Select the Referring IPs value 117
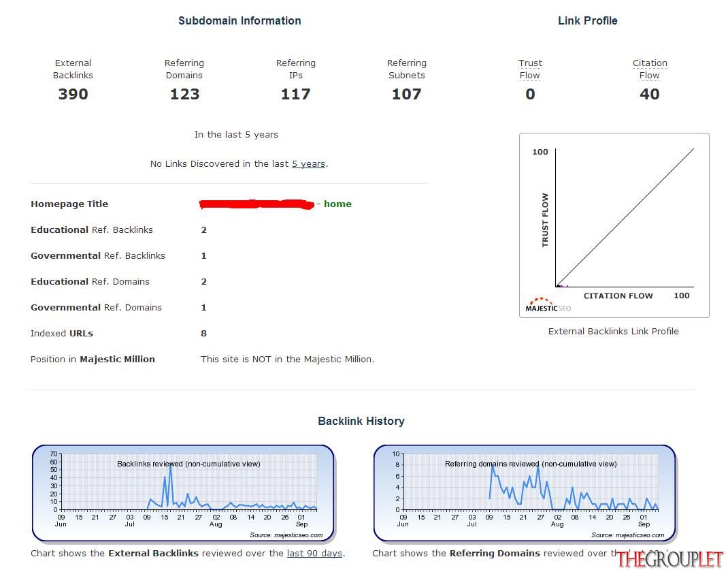728x572 pixels. click(295, 95)
